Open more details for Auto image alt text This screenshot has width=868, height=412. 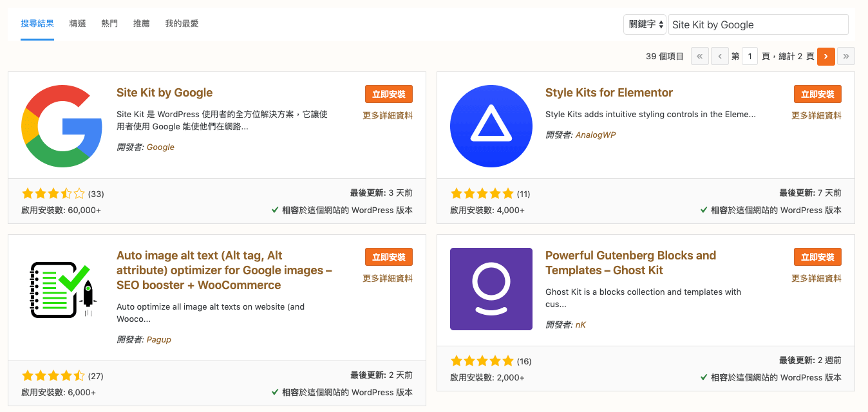388,279
